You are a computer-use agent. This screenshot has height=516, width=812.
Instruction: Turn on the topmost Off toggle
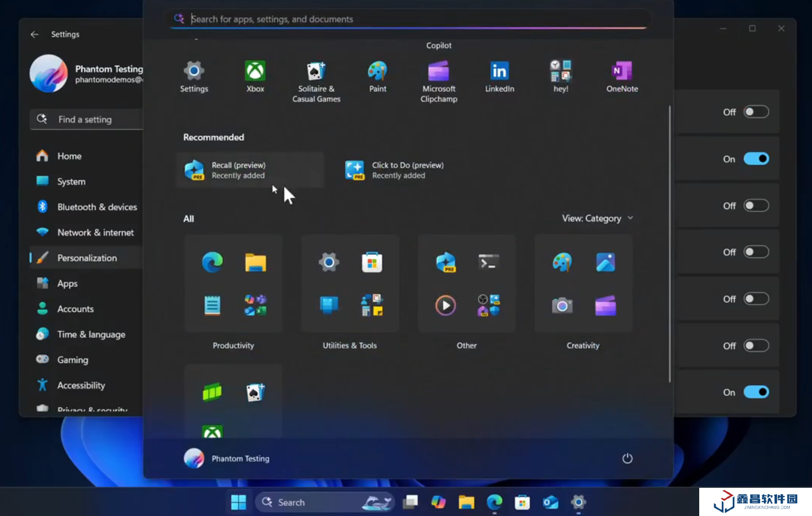point(756,112)
